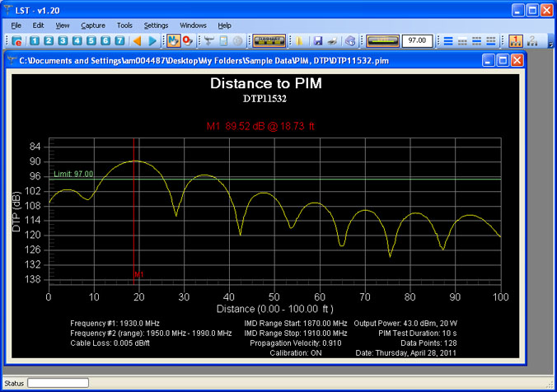The image size is (557, 392).
Task: Click 'IMD Range Start: 1870.00 MHz' text
Action: (296, 324)
